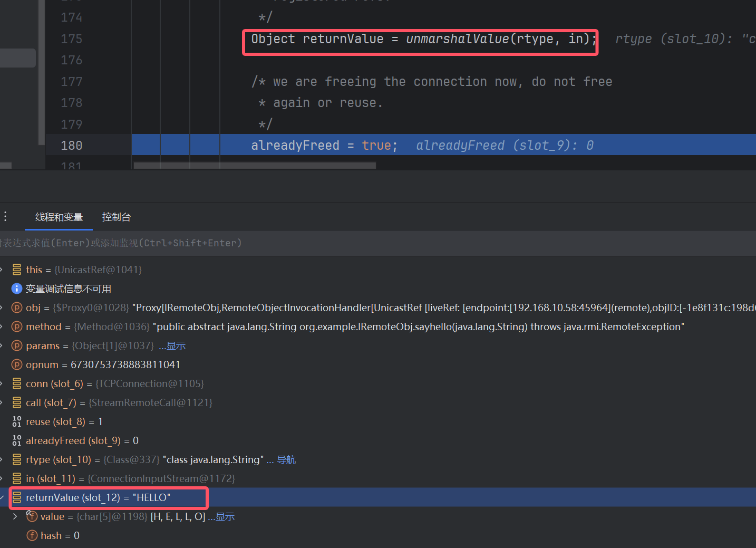Image resolution: width=756 pixels, height=548 pixels.
Task: Click the primitive type icon beside 'reuse (slot_8)'
Action: tap(17, 421)
